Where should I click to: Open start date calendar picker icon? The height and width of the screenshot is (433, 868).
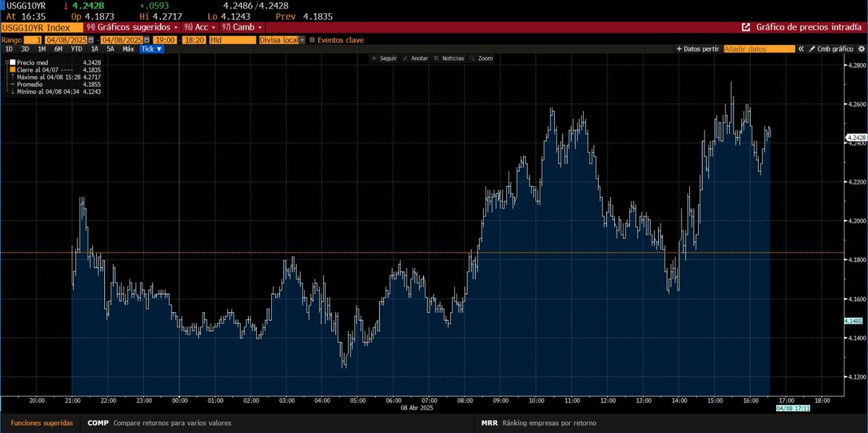tap(90, 40)
